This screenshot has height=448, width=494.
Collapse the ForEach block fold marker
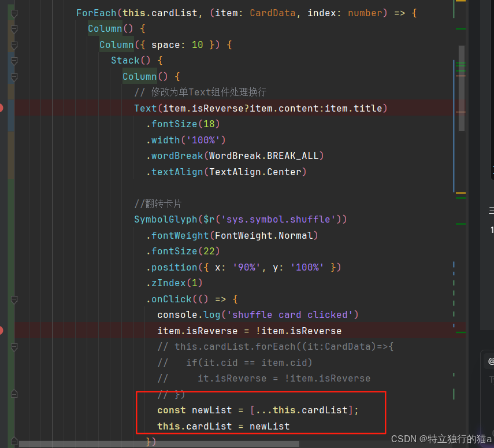(14, 13)
